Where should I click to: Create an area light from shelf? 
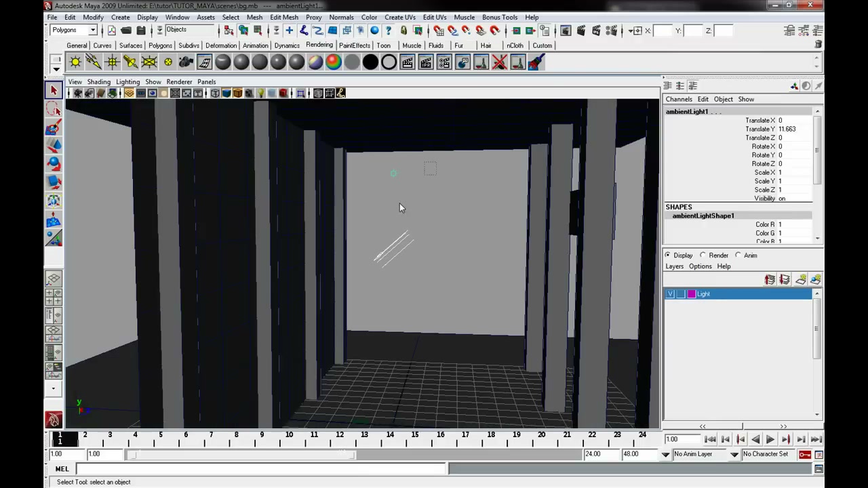(149, 62)
